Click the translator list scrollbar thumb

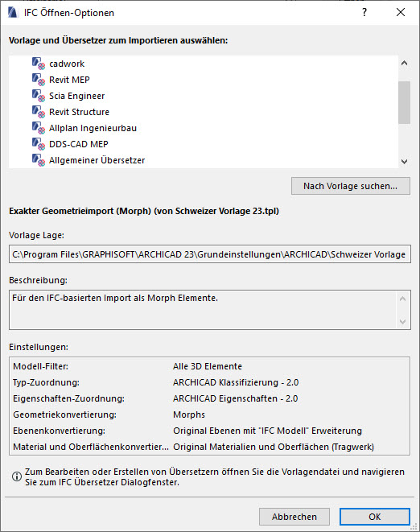pos(404,102)
